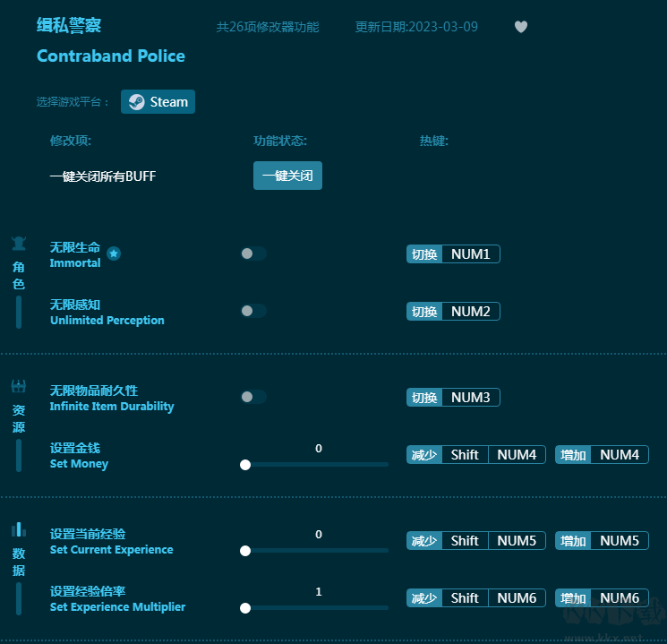Click the Immortal label text
The width and height of the screenshot is (667, 644).
pos(75,263)
